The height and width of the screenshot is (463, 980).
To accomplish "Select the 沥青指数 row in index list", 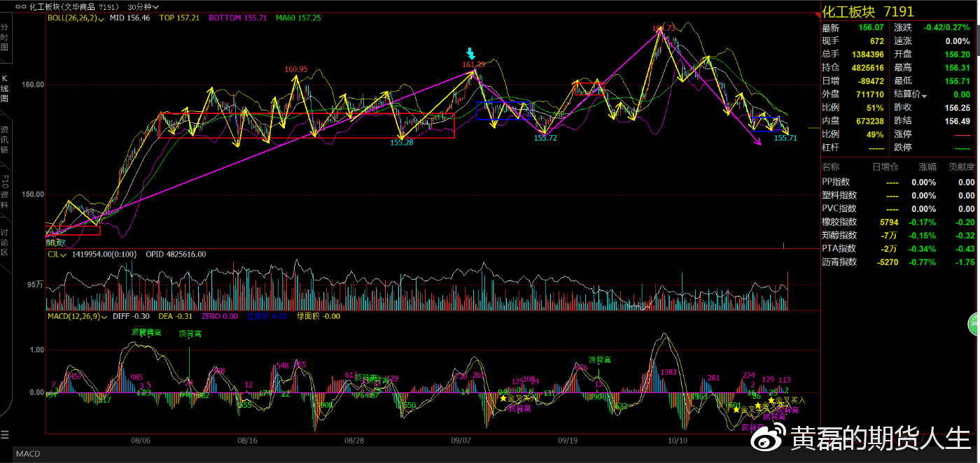I will [839, 262].
